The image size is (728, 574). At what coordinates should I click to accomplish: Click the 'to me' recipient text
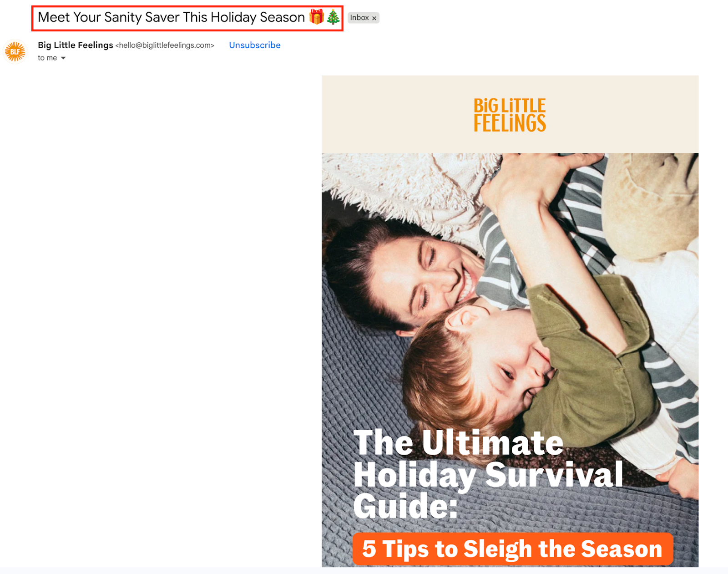click(x=47, y=58)
